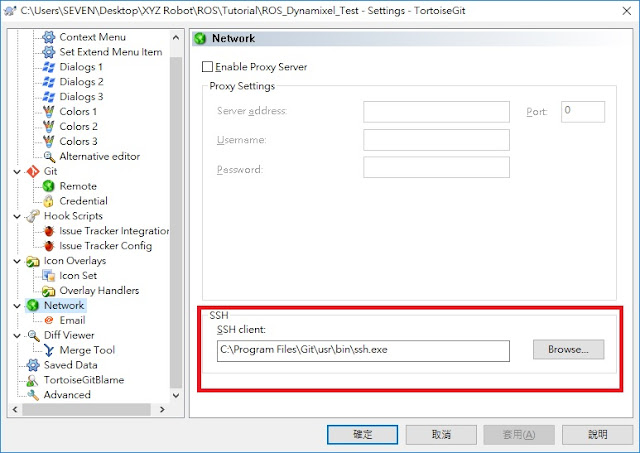Click the Overlay Handlers folder icon
The height and width of the screenshot is (453, 640).
coord(49,291)
